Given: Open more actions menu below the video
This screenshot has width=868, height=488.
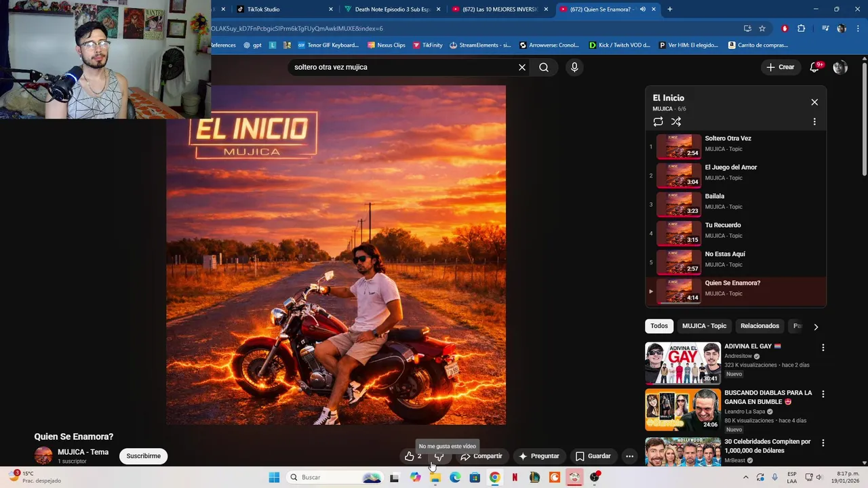Looking at the screenshot, I should 629,456.
